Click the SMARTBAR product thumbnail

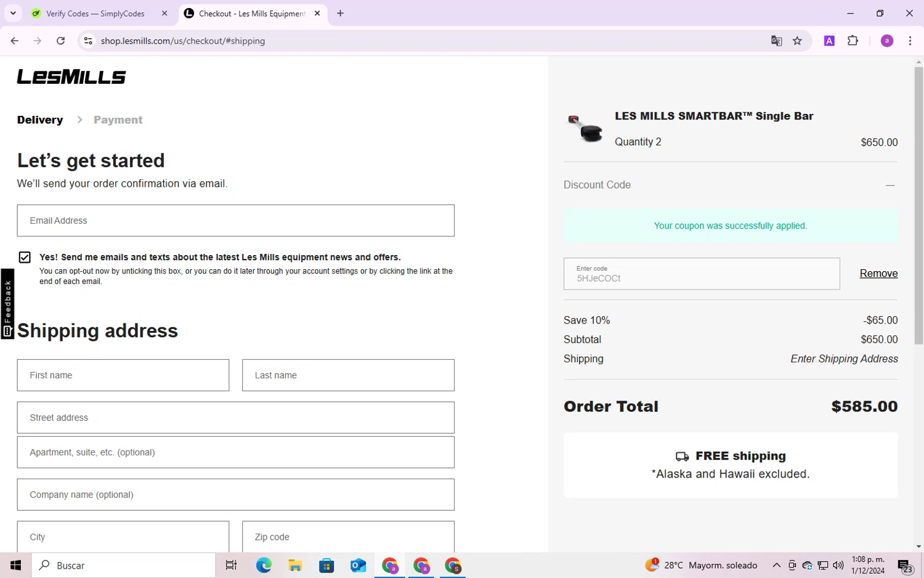coord(585,128)
